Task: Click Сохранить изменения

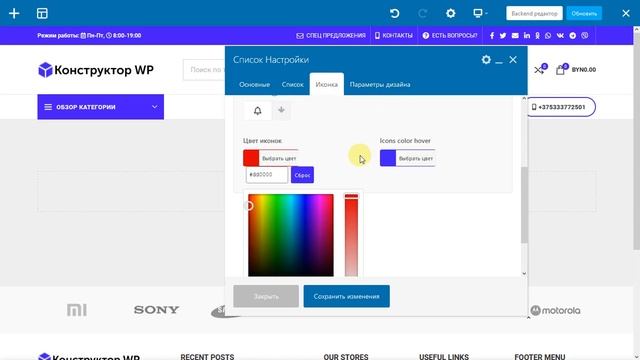Action: [347, 296]
